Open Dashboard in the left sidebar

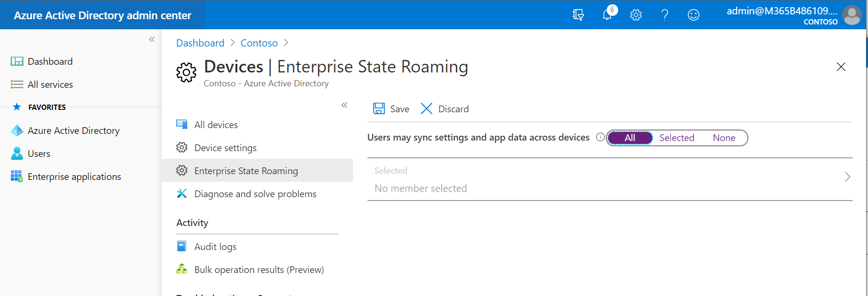coord(50,61)
